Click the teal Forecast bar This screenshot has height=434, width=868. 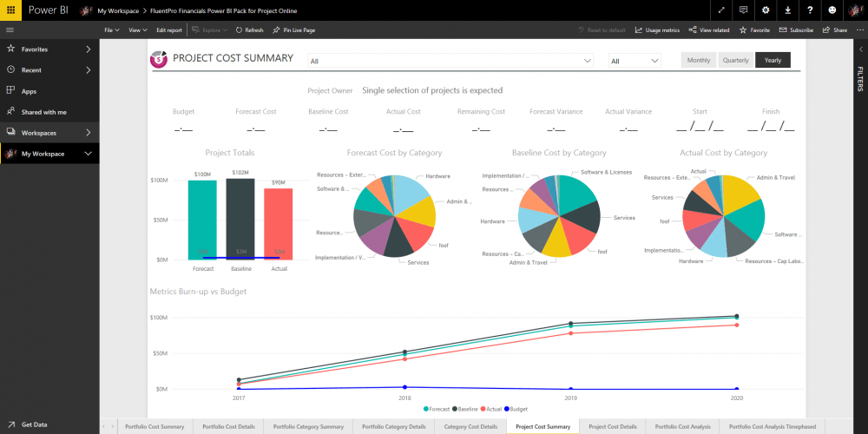click(x=202, y=220)
